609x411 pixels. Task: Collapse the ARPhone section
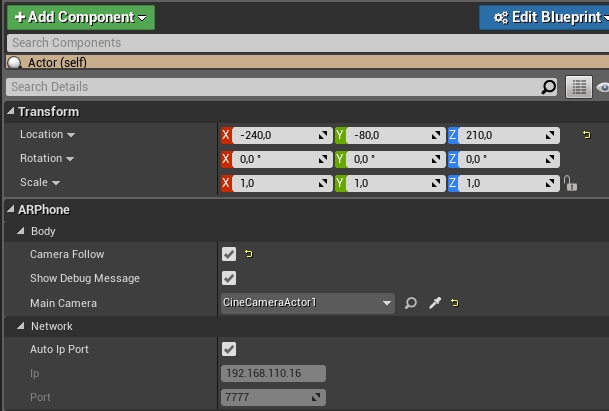pos(11,209)
